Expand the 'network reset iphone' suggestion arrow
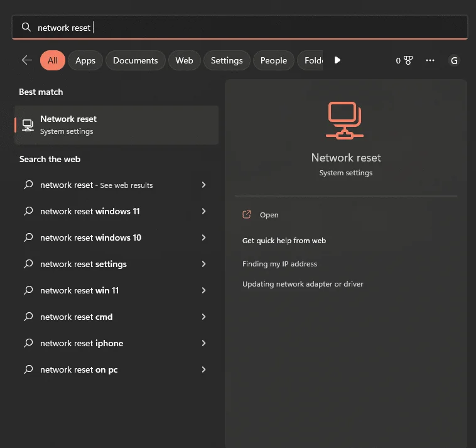The height and width of the screenshot is (448, 476). [203, 344]
